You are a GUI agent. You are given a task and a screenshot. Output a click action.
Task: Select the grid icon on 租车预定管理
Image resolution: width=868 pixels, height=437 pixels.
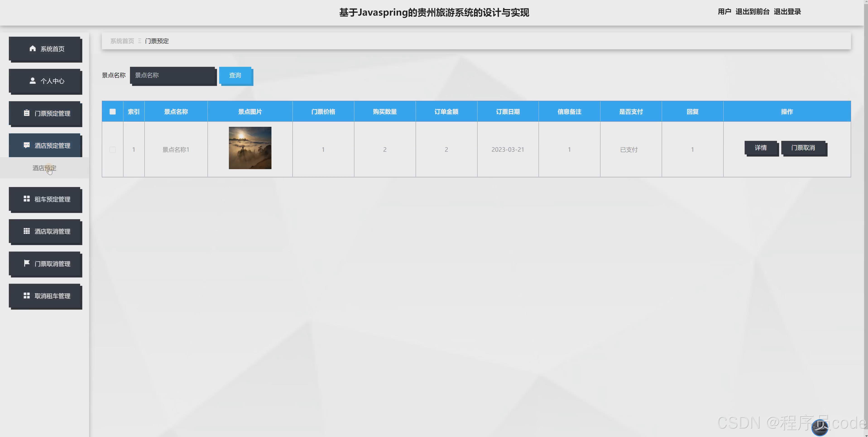[27, 199]
